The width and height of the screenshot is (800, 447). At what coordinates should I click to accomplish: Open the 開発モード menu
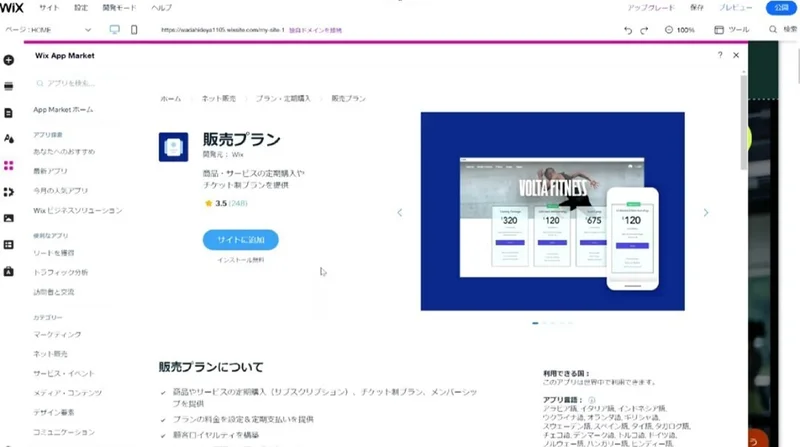point(119,8)
